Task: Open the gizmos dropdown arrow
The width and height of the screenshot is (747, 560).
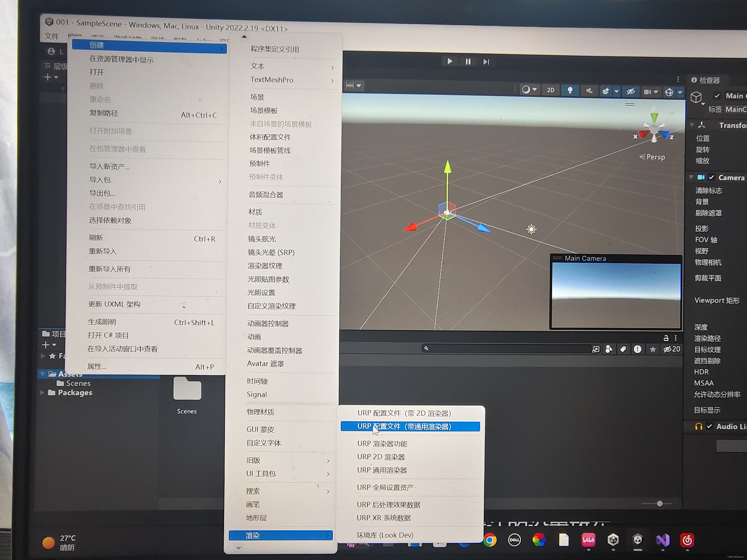Action: click(x=680, y=92)
